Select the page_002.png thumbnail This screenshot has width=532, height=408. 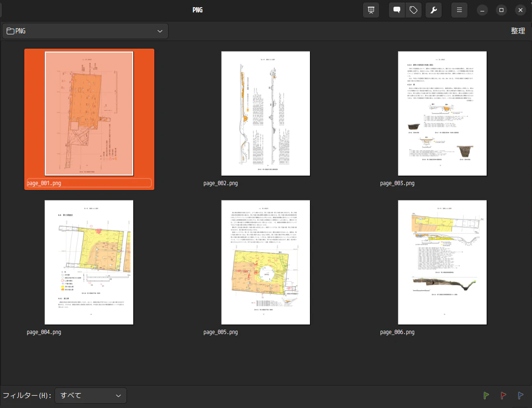[266, 114]
